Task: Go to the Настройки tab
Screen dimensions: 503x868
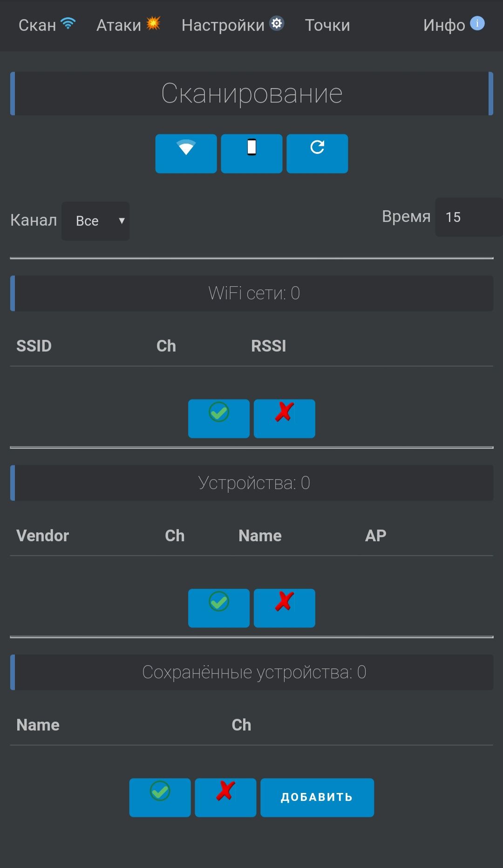Action: click(232, 25)
